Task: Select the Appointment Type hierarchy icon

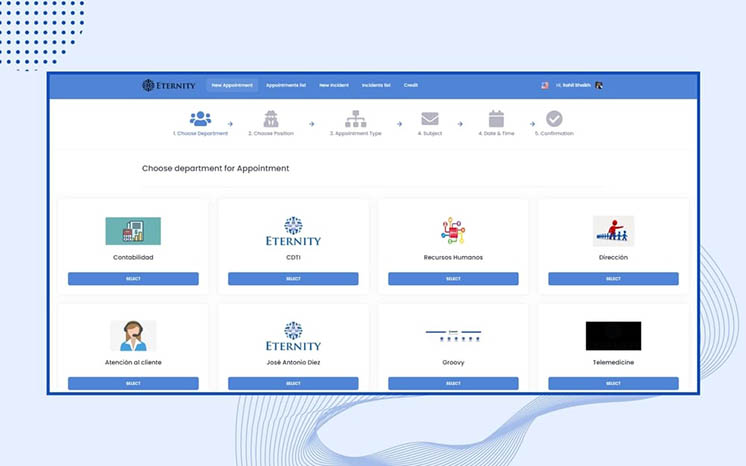Action: (x=356, y=119)
